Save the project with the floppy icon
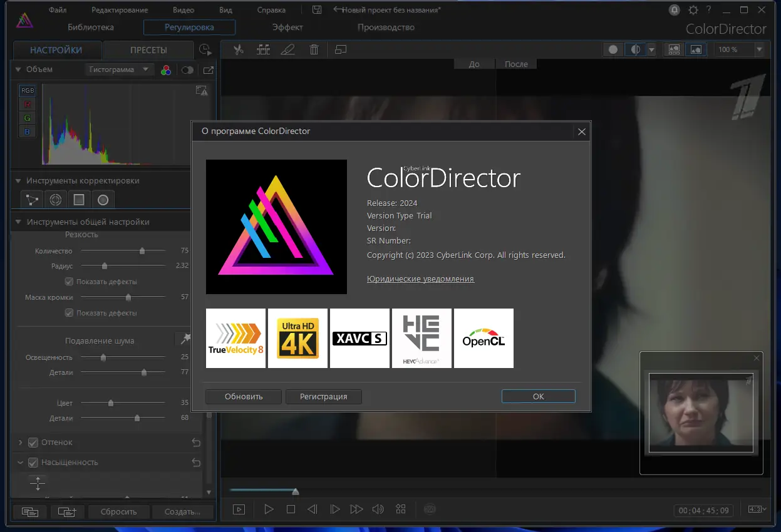The image size is (781, 532). pyautogui.click(x=317, y=9)
